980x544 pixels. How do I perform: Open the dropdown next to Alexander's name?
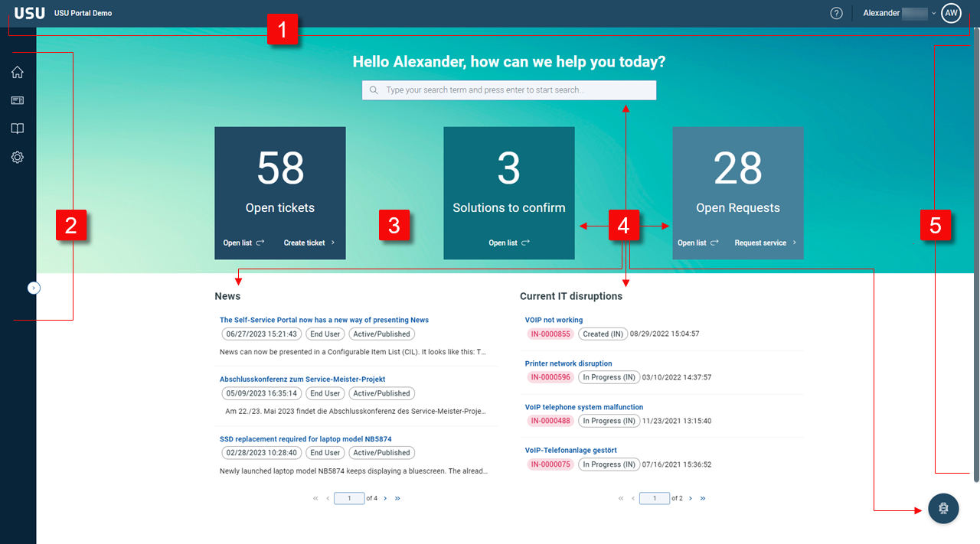(933, 13)
